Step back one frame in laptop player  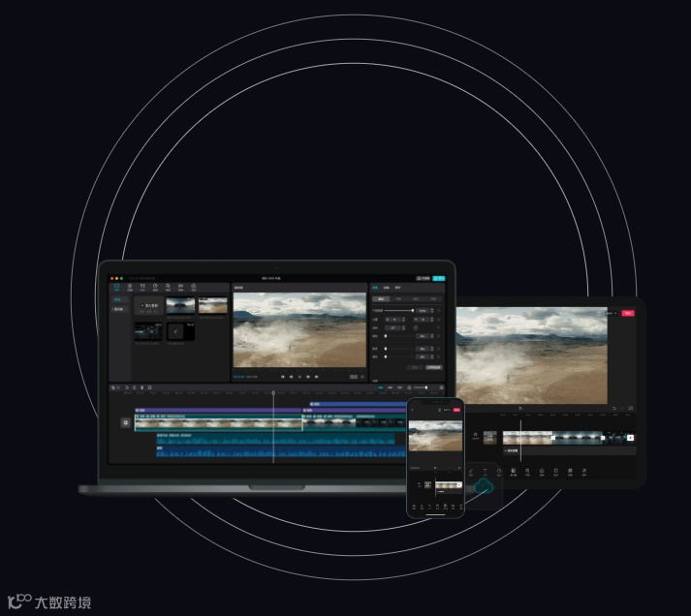click(x=292, y=377)
